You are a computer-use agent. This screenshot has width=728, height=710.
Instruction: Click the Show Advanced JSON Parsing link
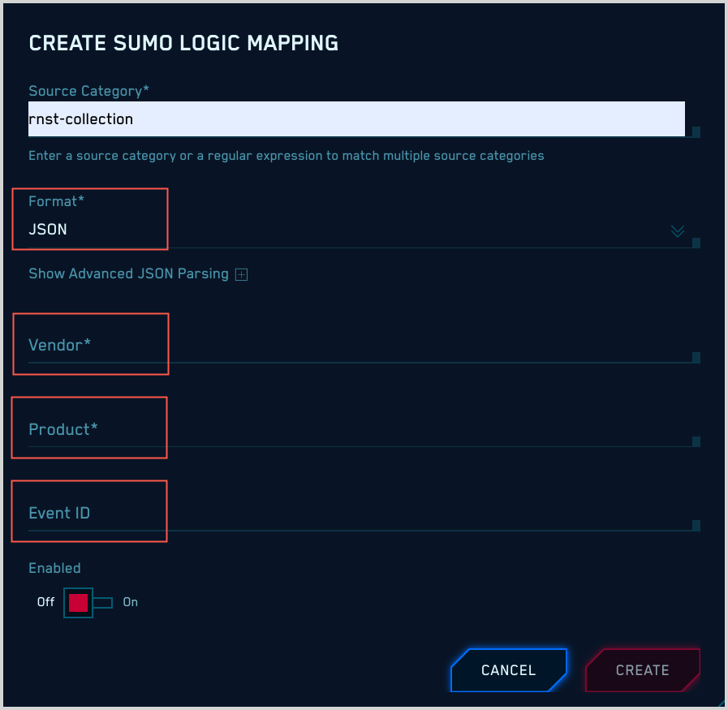pyautogui.click(x=128, y=273)
